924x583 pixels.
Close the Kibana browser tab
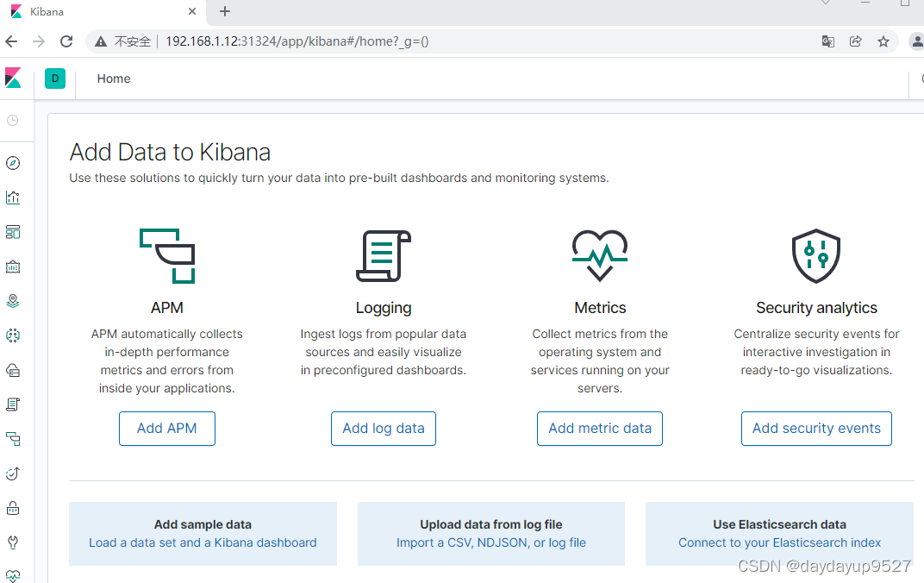click(192, 11)
